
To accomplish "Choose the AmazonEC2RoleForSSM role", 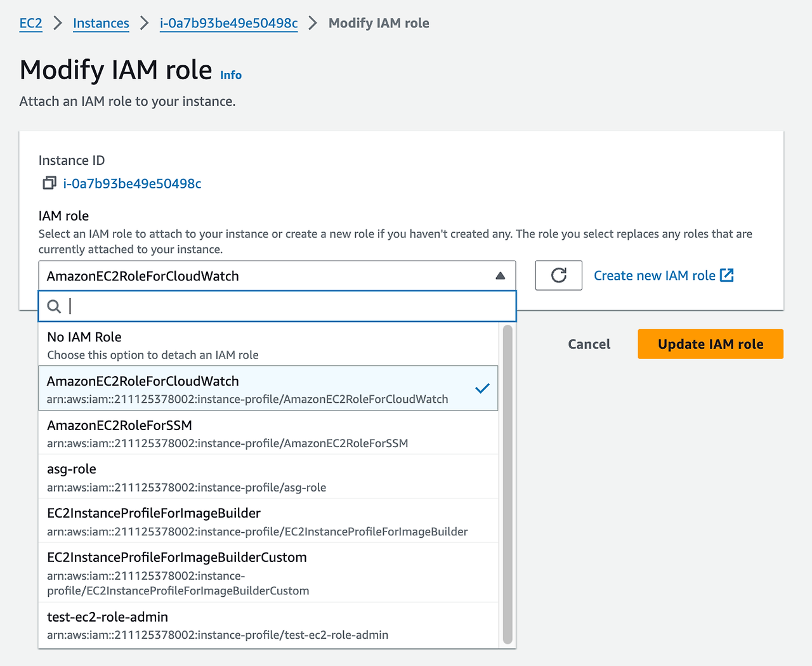I will (x=268, y=433).
